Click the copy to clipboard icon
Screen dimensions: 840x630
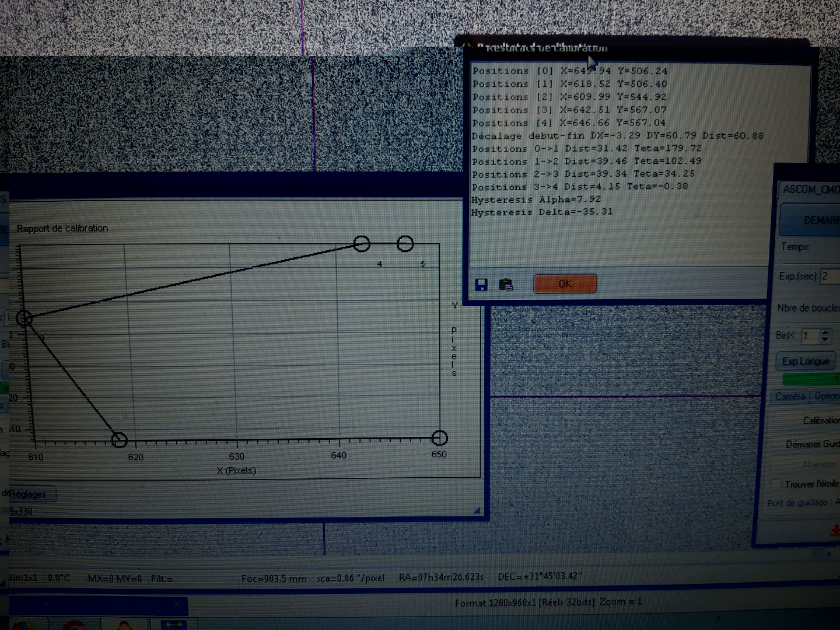506,285
